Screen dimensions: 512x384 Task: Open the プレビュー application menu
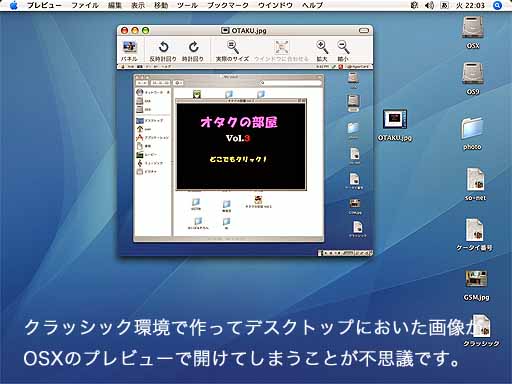44,5
